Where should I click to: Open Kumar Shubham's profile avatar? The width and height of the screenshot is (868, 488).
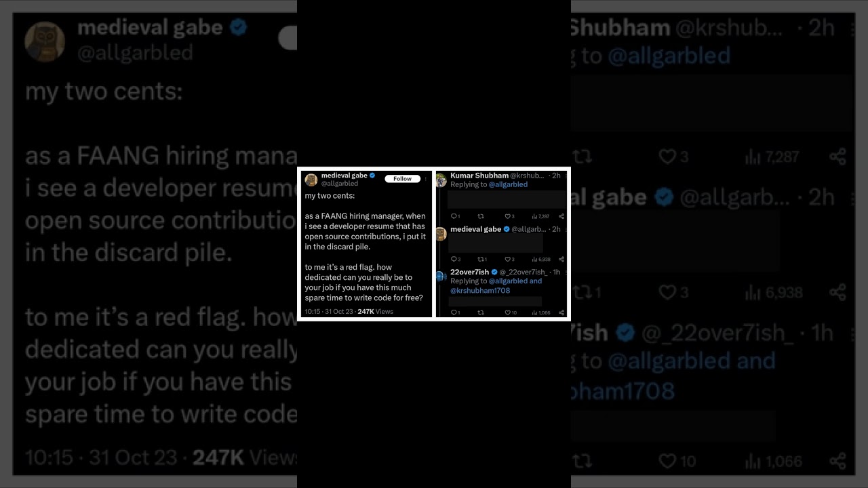coord(441,180)
